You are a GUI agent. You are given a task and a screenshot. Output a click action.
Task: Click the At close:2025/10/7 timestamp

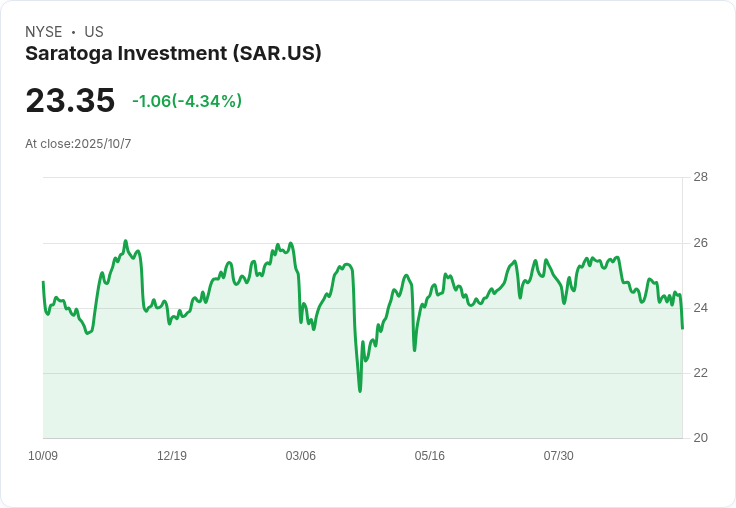[78, 144]
